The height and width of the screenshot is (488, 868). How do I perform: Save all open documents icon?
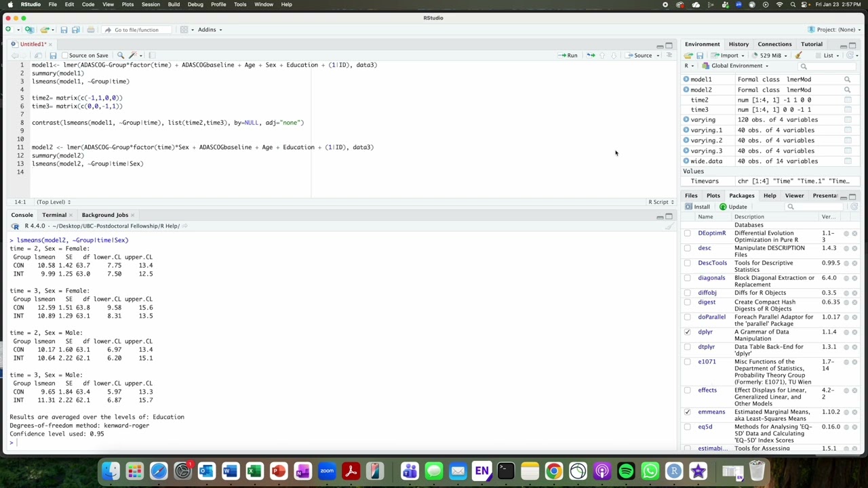point(76,30)
